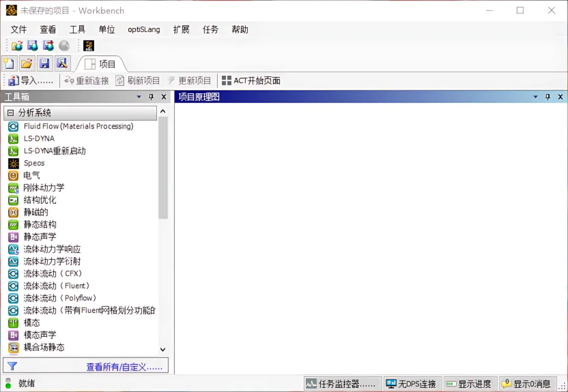Click the 刷新项目 button

(138, 80)
